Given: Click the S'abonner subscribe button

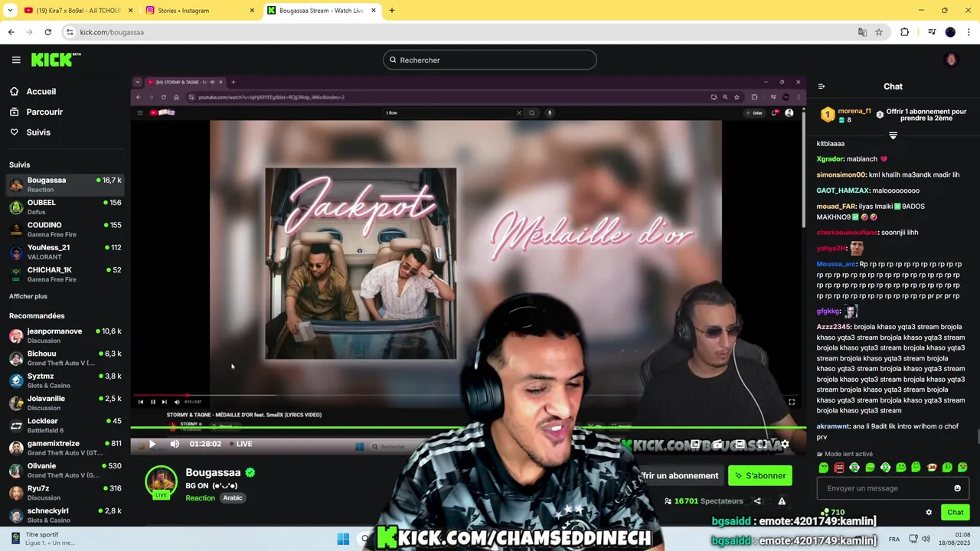Looking at the screenshot, I should point(760,475).
